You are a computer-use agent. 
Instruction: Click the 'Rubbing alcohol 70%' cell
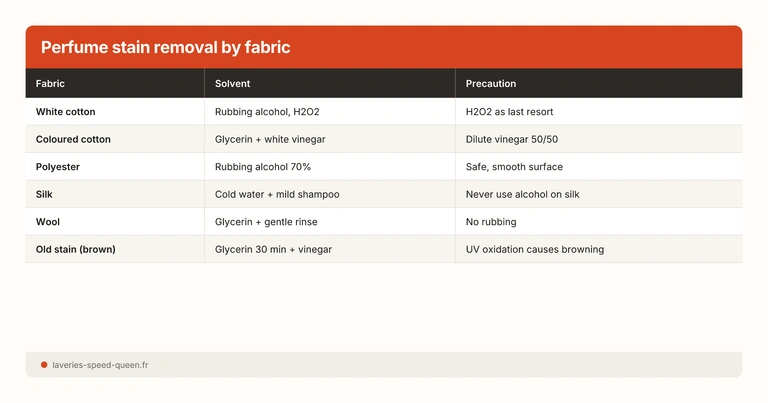(263, 167)
